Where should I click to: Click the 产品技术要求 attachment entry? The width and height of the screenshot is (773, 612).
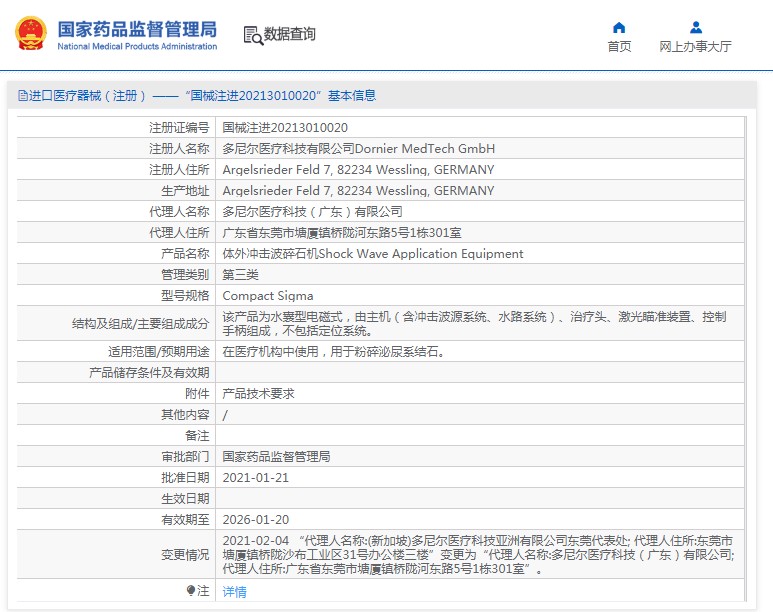[258, 394]
